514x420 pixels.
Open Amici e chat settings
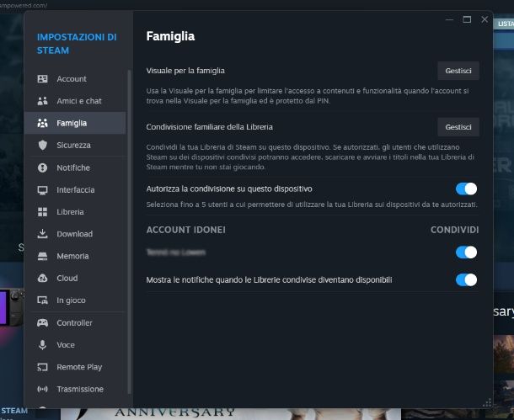(x=75, y=101)
